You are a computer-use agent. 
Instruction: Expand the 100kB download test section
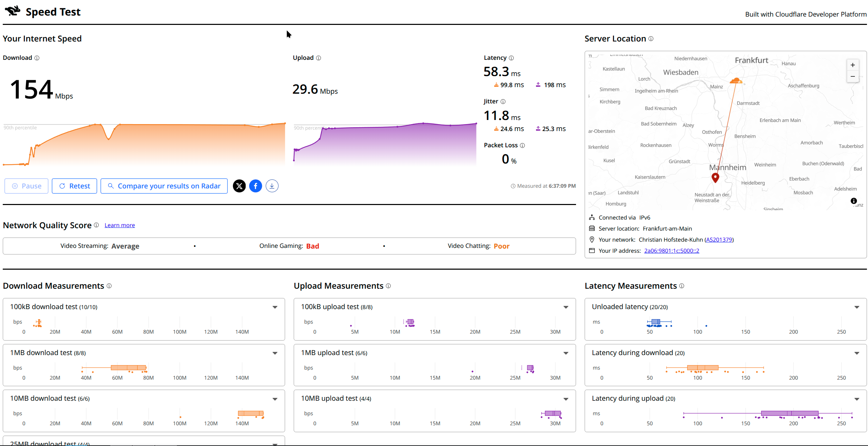click(275, 307)
